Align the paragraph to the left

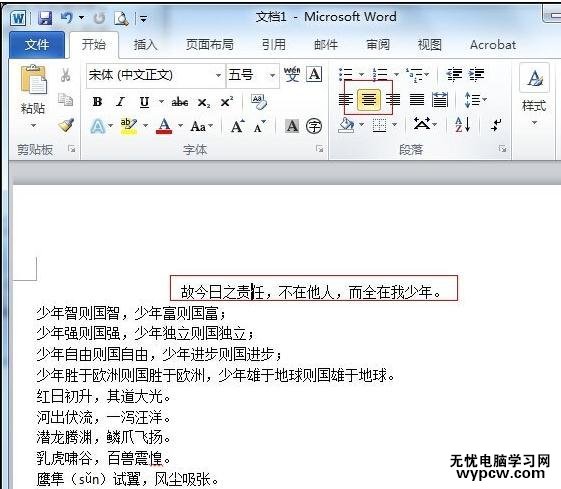(346, 99)
